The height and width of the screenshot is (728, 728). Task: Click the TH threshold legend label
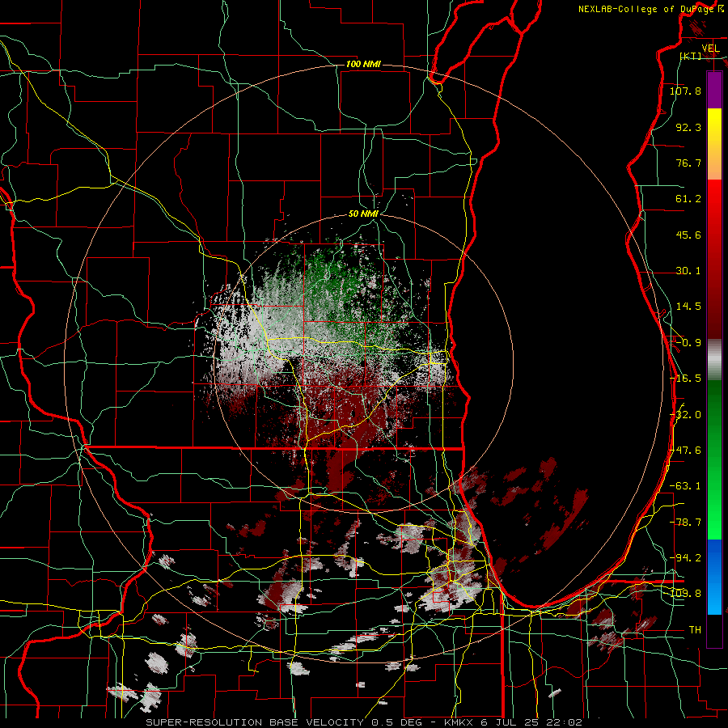695,630
